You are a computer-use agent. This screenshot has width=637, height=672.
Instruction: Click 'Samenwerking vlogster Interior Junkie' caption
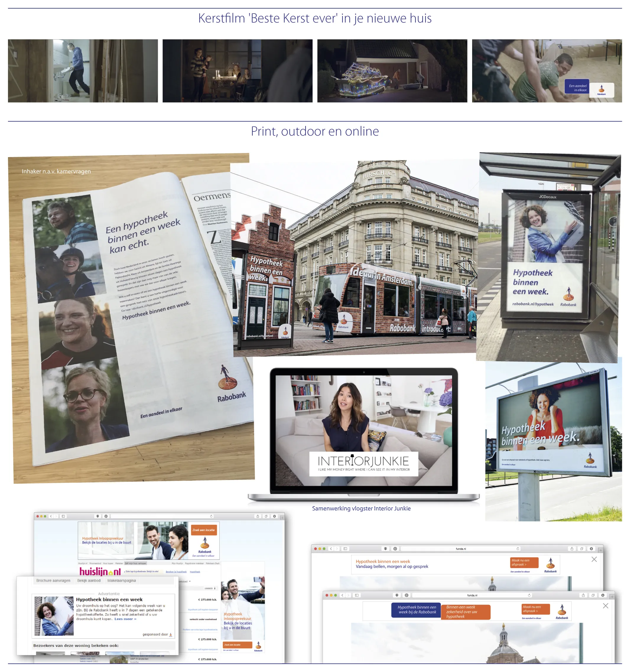pos(361,508)
